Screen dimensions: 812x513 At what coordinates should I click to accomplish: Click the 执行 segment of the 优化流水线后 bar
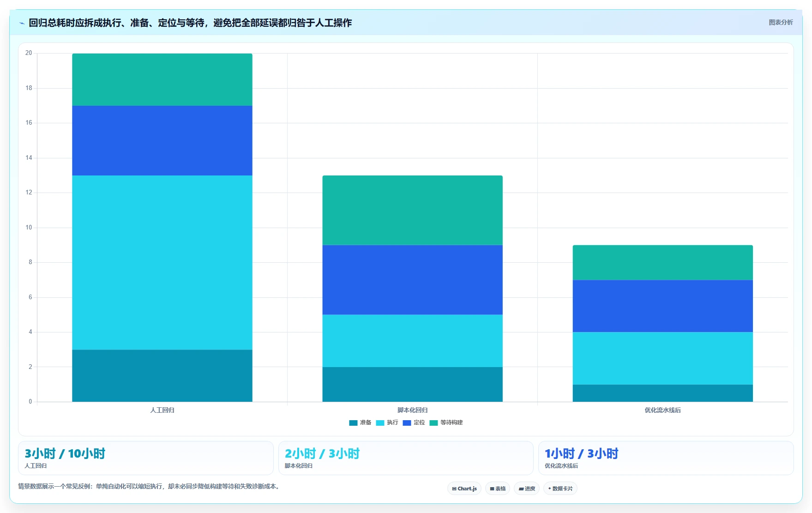(662, 358)
